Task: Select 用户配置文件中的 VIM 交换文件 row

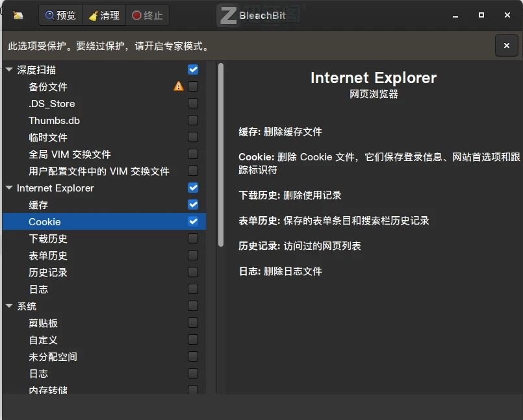Action: (x=104, y=171)
